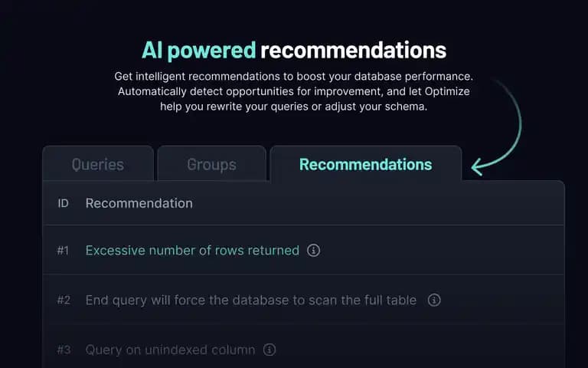Open Query on unindexed column recommendation
Viewport: 588px width, 368px height.
click(x=170, y=350)
